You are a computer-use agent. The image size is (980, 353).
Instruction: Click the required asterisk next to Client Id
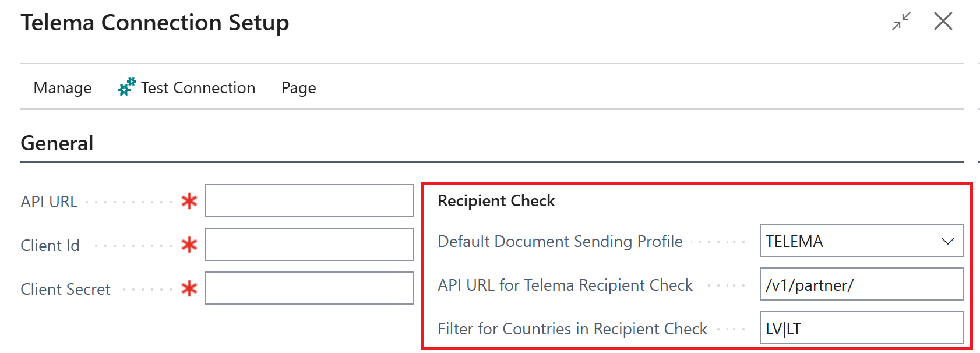click(189, 245)
